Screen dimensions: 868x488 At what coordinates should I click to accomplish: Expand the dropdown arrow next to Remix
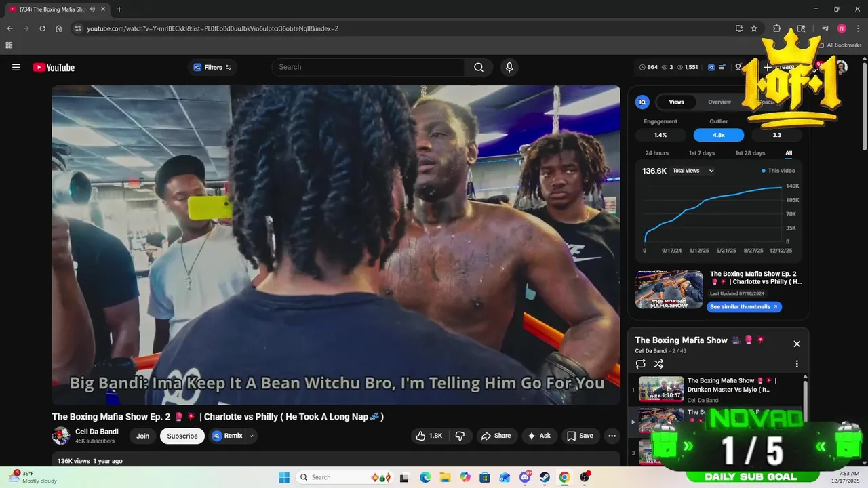(252, 436)
